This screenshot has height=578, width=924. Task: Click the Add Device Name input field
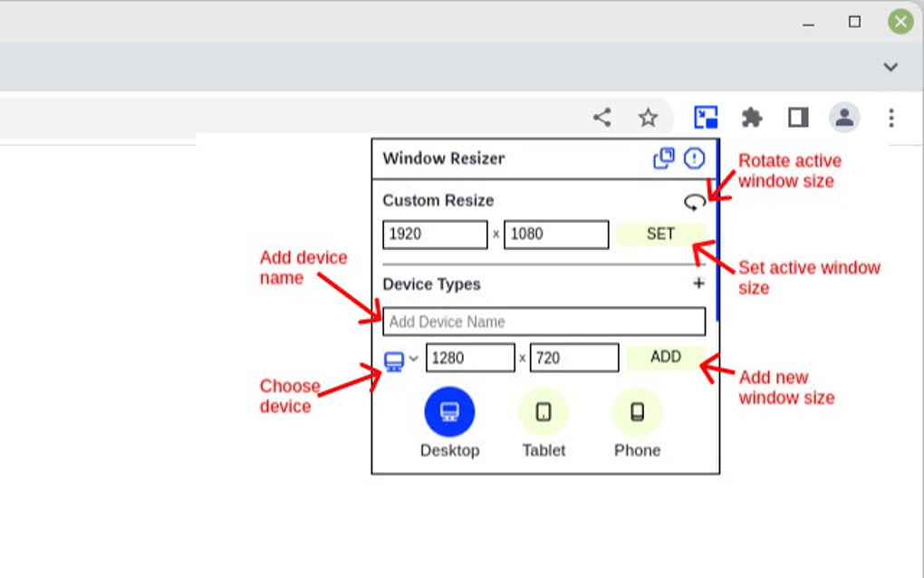[544, 322]
